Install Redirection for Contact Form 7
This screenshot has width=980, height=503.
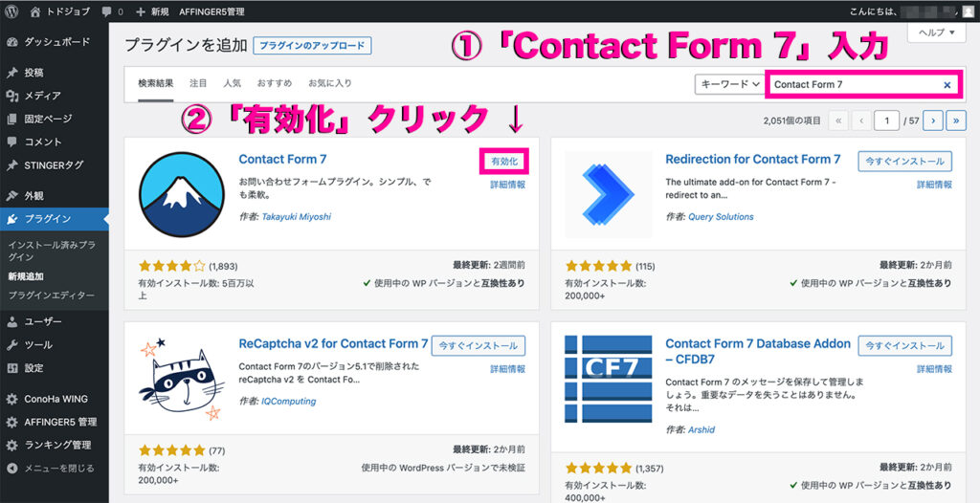pyautogui.click(x=905, y=162)
